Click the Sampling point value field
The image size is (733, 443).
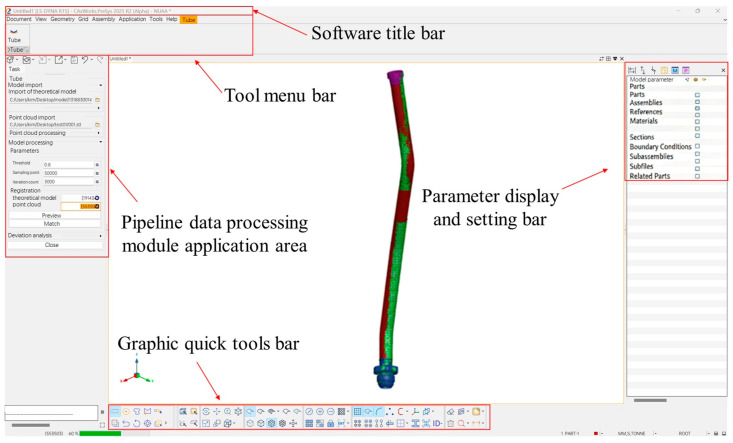68,173
